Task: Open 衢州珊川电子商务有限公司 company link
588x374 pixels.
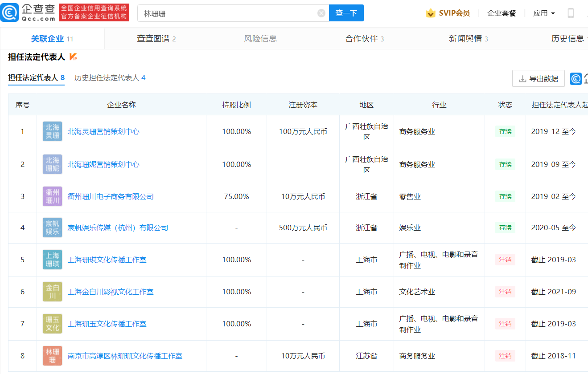Action: tap(111, 197)
